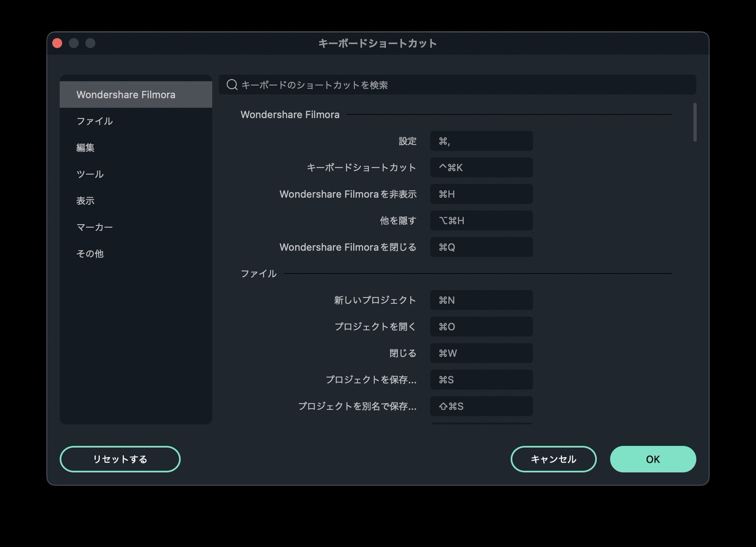Click the プロジェクトを開く label

tap(375, 326)
